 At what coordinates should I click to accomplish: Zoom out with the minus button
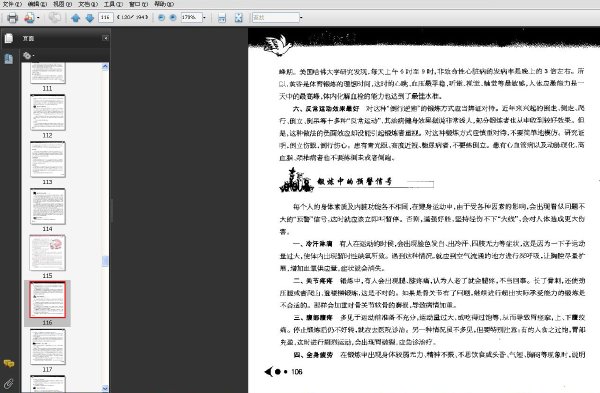coord(161,17)
